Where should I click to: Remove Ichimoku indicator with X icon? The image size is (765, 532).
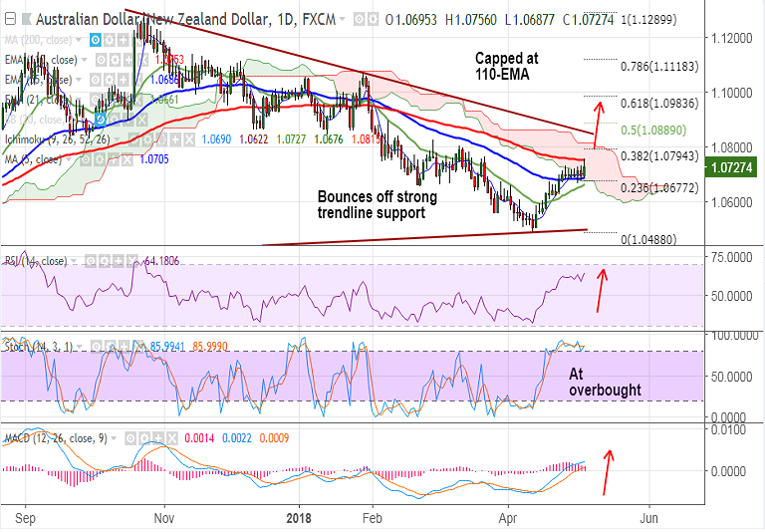189,139
